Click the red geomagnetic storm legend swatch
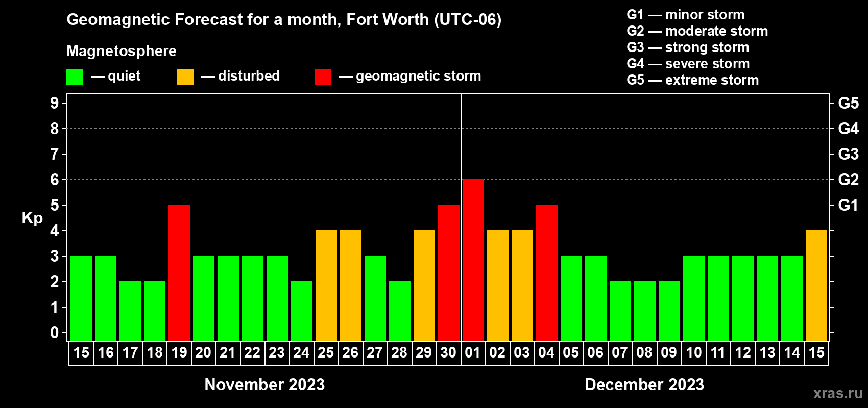868x408 pixels. (x=323, y=77)
